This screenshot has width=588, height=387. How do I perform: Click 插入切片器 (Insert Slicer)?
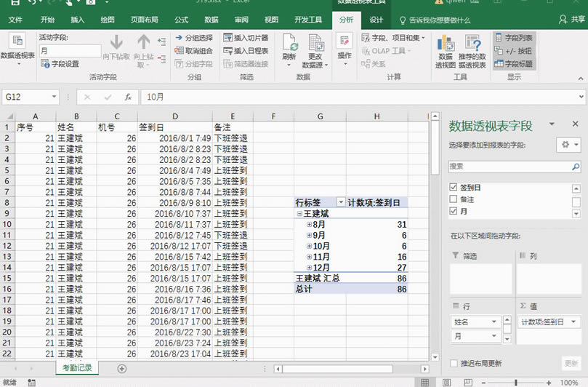pyautogui.click(x=246, y=38)
